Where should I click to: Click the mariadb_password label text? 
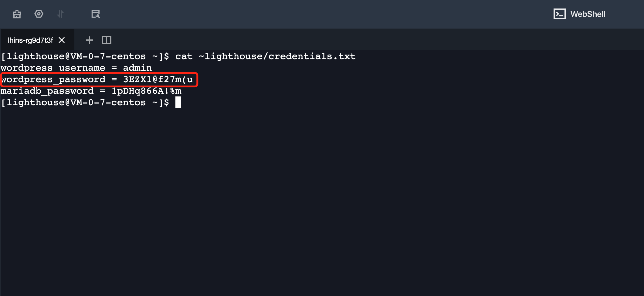47,91
